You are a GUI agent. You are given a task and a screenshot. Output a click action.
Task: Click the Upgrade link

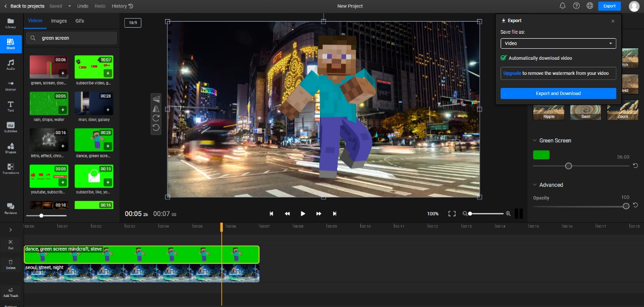[x=512, y=73]
